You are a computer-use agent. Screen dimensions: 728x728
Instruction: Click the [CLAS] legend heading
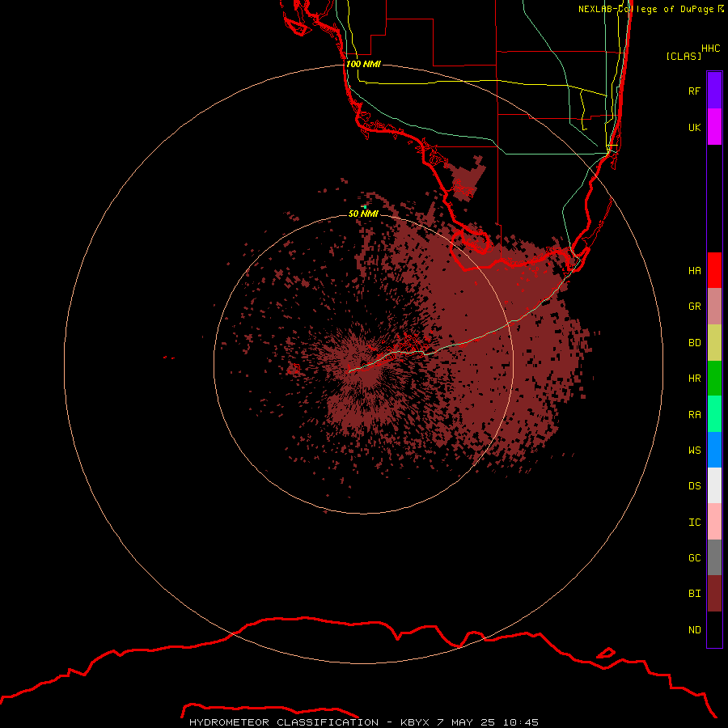(684, 56)
